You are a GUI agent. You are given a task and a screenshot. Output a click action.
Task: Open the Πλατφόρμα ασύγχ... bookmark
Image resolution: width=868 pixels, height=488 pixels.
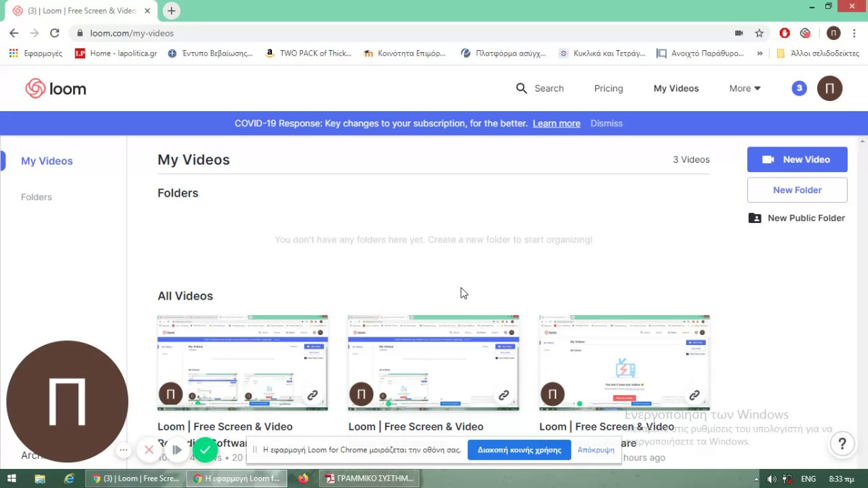(503, 53)
